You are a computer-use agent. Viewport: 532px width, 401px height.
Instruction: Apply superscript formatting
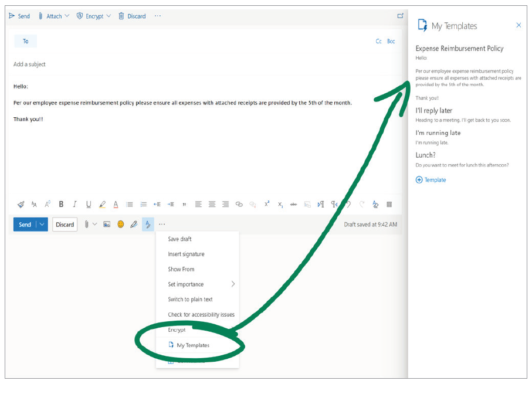[x=267, y=204]
